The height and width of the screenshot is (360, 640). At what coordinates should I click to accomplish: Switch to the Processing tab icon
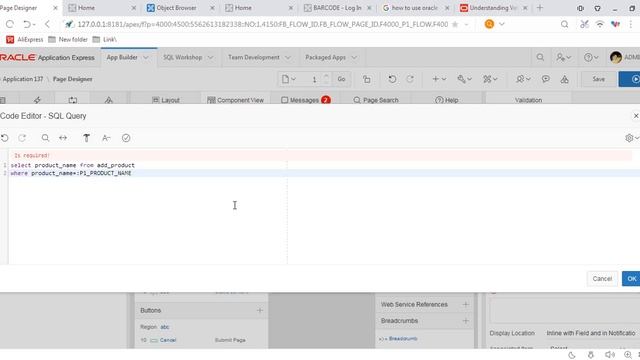73,100
